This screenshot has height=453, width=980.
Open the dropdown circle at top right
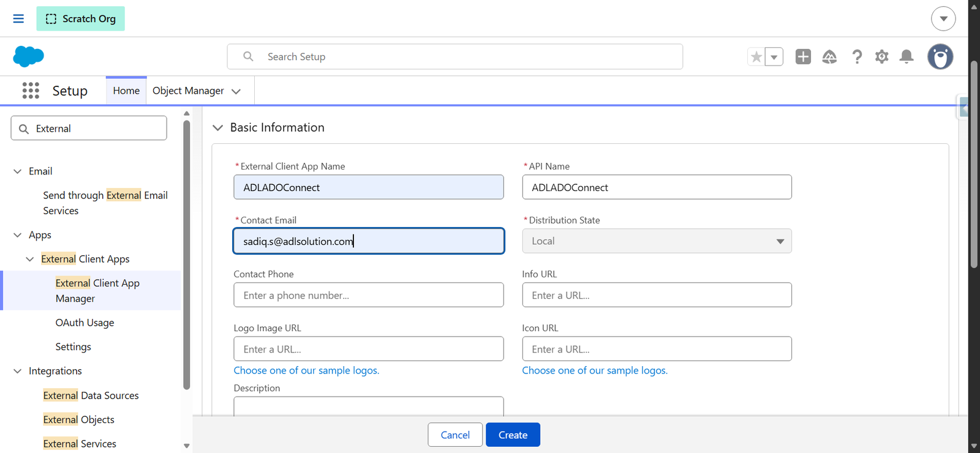943,18
